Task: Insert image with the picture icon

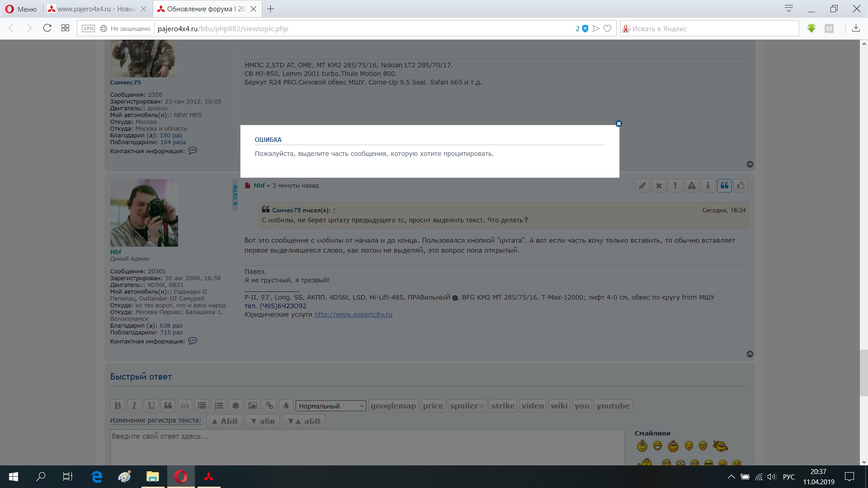Action: (252, 406)
